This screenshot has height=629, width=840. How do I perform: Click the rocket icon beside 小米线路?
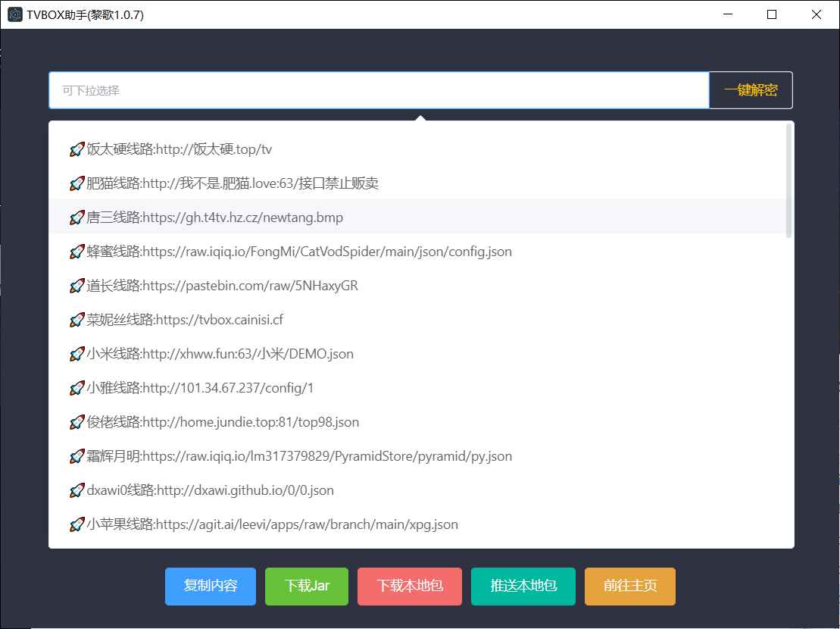77,353
